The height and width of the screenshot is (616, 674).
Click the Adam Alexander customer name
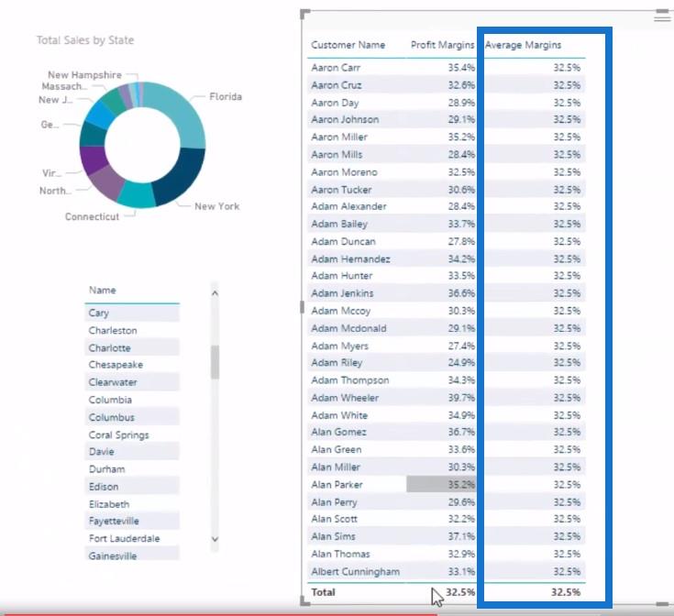click(x=348, y=206)
